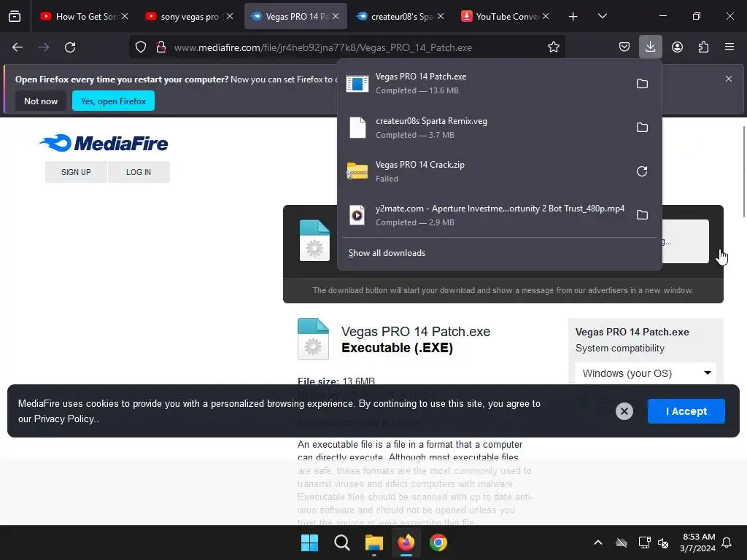
Task: Open the Windows Start menu
Action: coord(309,542)
